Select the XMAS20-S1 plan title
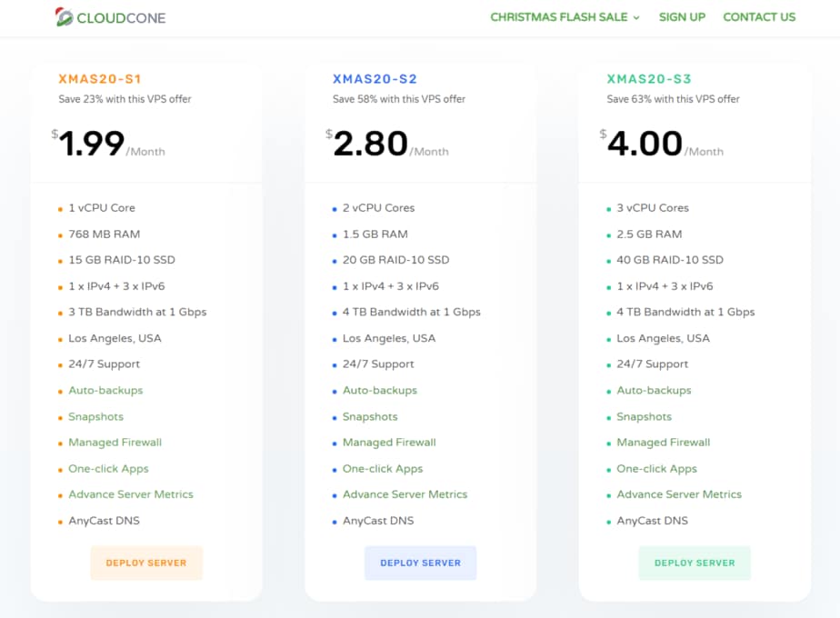840x618 pixels. coord(100,79)
